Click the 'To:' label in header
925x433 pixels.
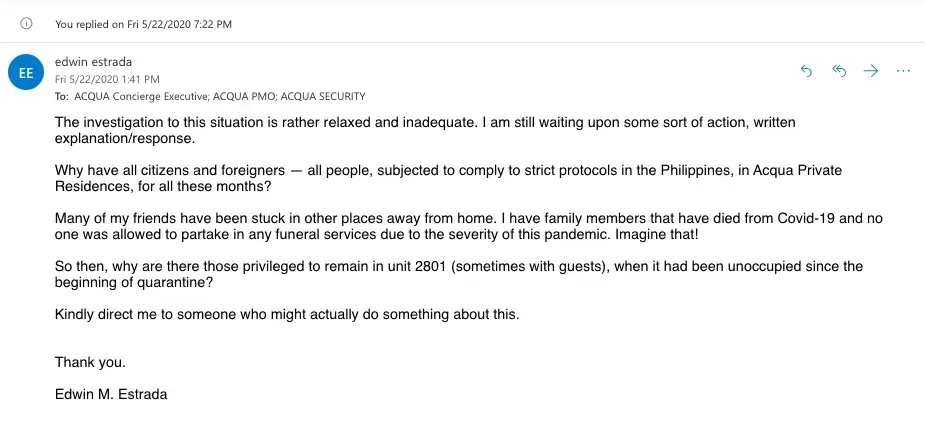[x=62, y=97]
